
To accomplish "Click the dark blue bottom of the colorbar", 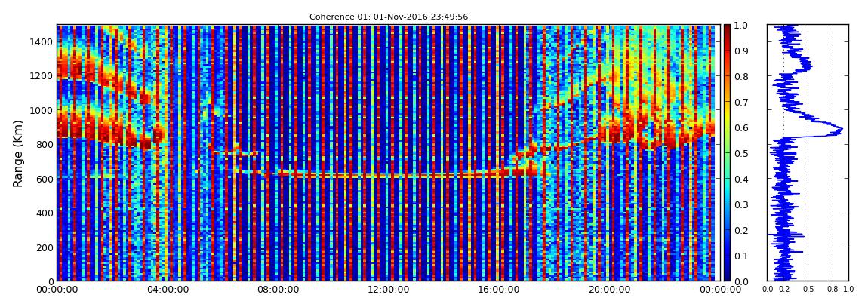I will tap(727, 277).
